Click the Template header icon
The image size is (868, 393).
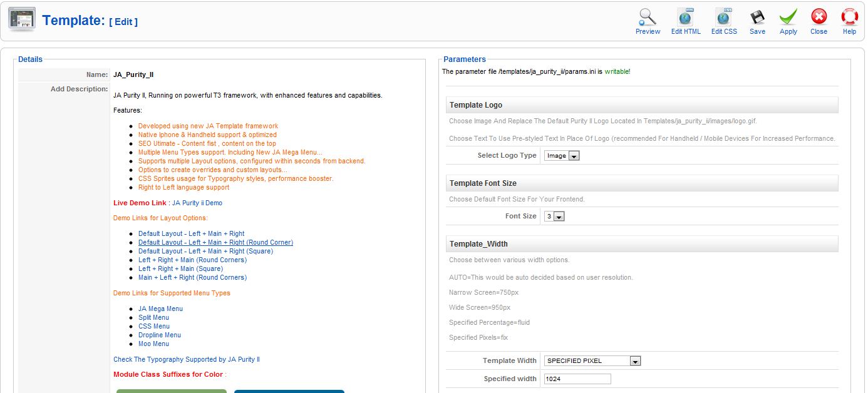[x=22, y=20]
